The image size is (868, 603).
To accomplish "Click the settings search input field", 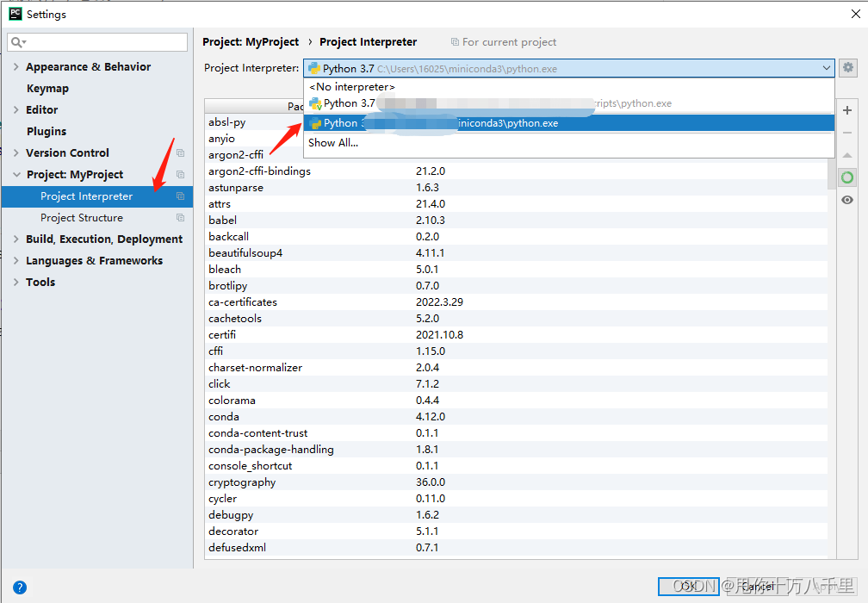I will coord(97,42).
